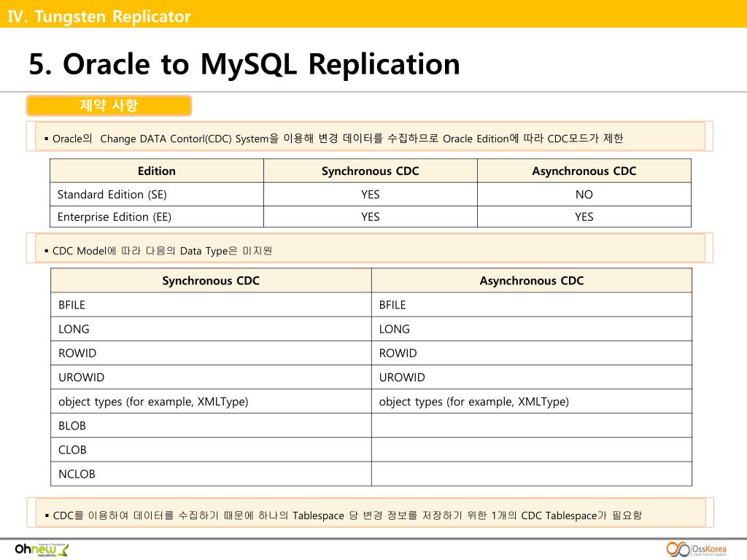
Task: Click Enterprise Edition's Synchronous CDC 'YES' cell
Action: 370,217
